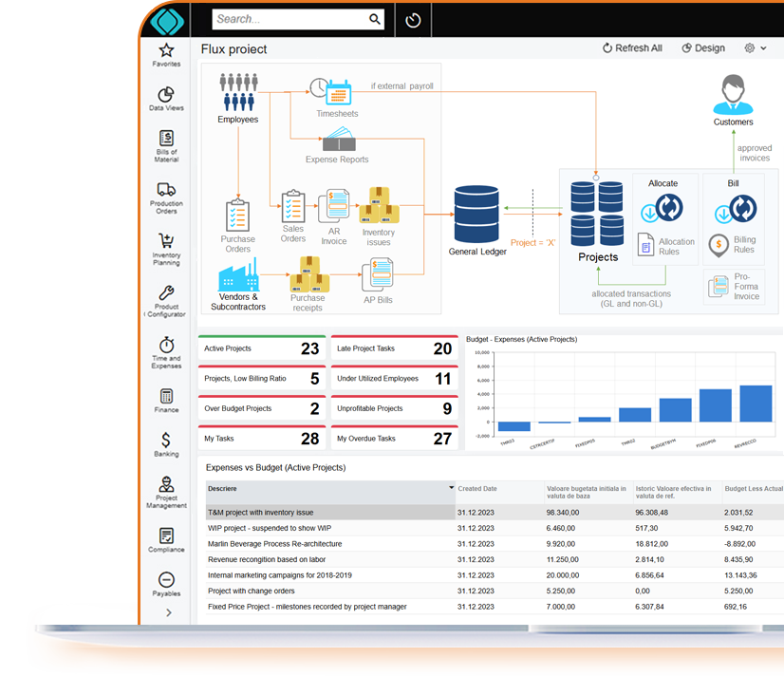This screenshot has width=784, height=695.
Task: Click the recent history clock icon
Action: click(x=413, y=20)
